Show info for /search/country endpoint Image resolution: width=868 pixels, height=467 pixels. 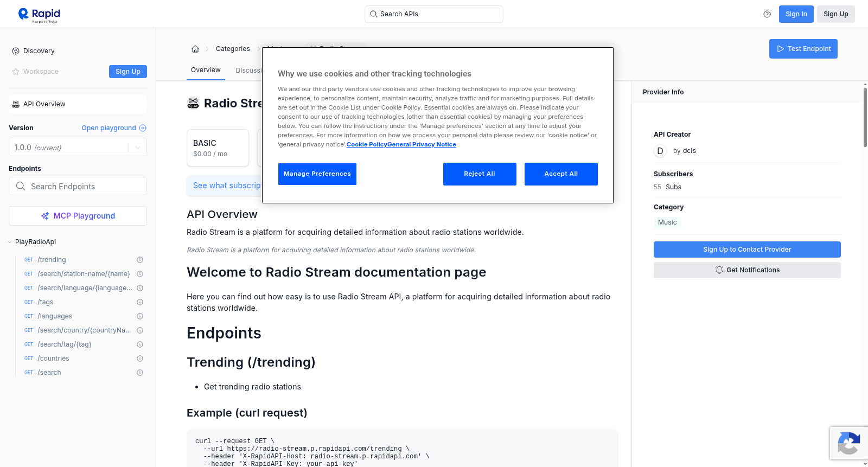coord(140,330)
